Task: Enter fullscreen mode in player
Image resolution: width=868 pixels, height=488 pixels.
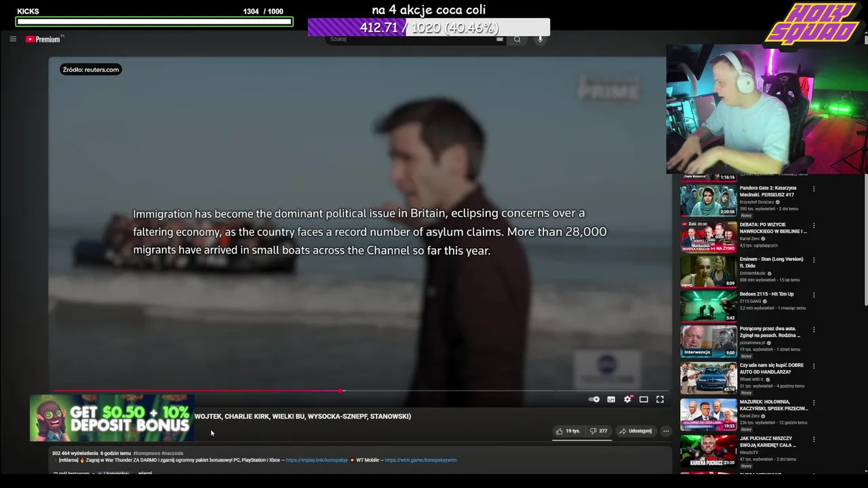Action: pos(660,399)
